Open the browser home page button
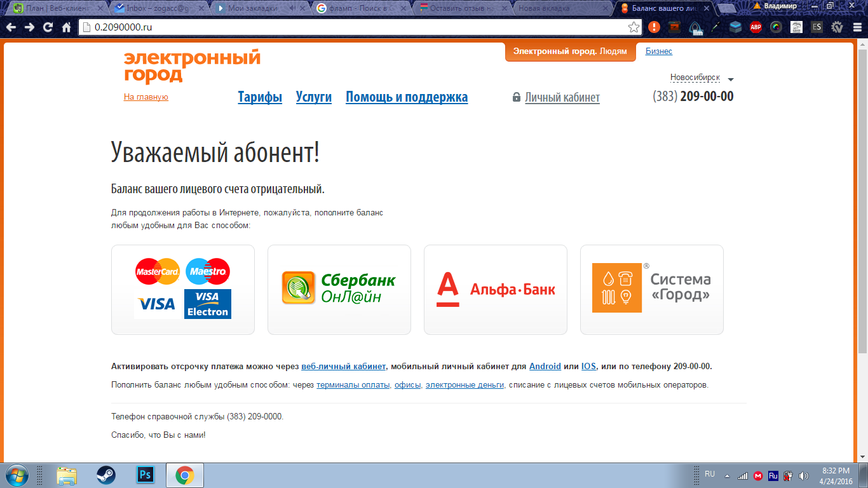 (66, 27)
